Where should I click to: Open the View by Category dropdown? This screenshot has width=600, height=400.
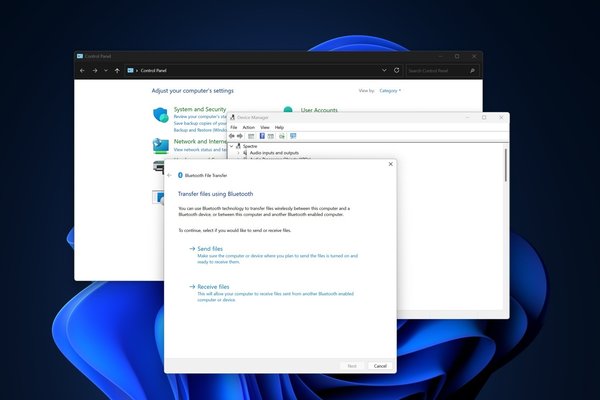390,91
